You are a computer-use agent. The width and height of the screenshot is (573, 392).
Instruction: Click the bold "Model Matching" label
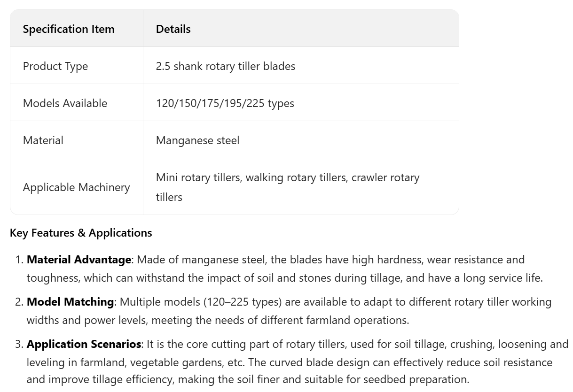click(70, 302)
